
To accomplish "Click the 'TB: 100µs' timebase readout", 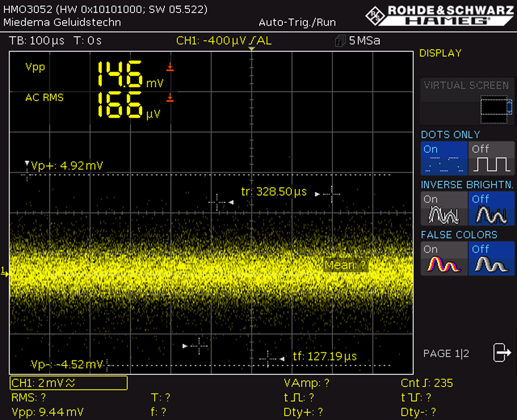I will pos(37,41).
